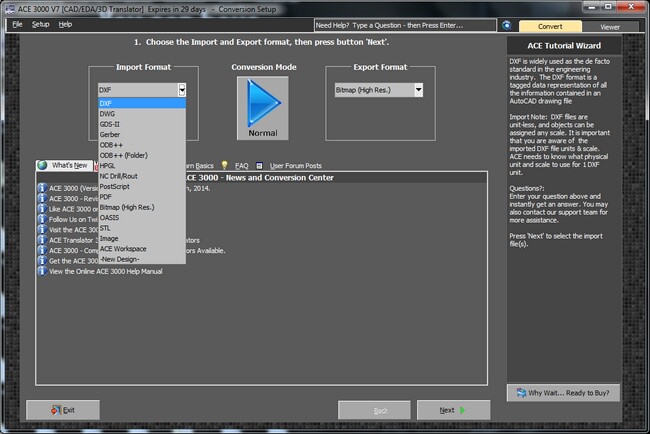This screenshot has width=650, height=434.
Task: Click info icon beside 'View the Online ACE 3000 Help Manual'
Action: [x=42, y=271]
